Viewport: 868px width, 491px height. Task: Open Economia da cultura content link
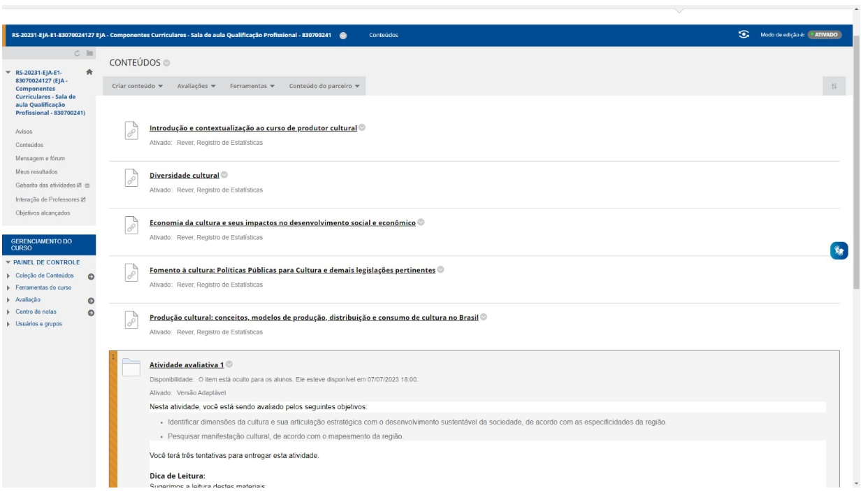point(282,223)
